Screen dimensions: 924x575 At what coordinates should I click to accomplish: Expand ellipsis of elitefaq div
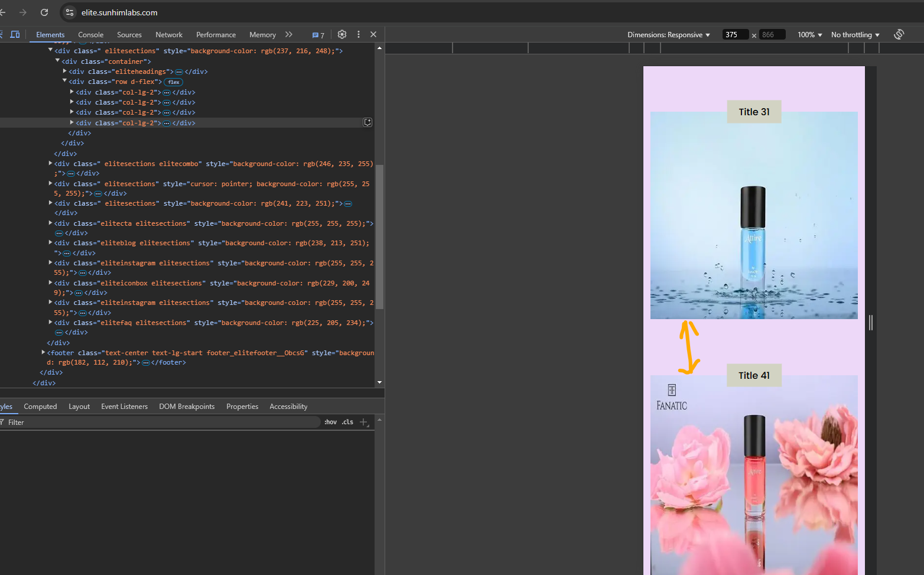[59, 333]
